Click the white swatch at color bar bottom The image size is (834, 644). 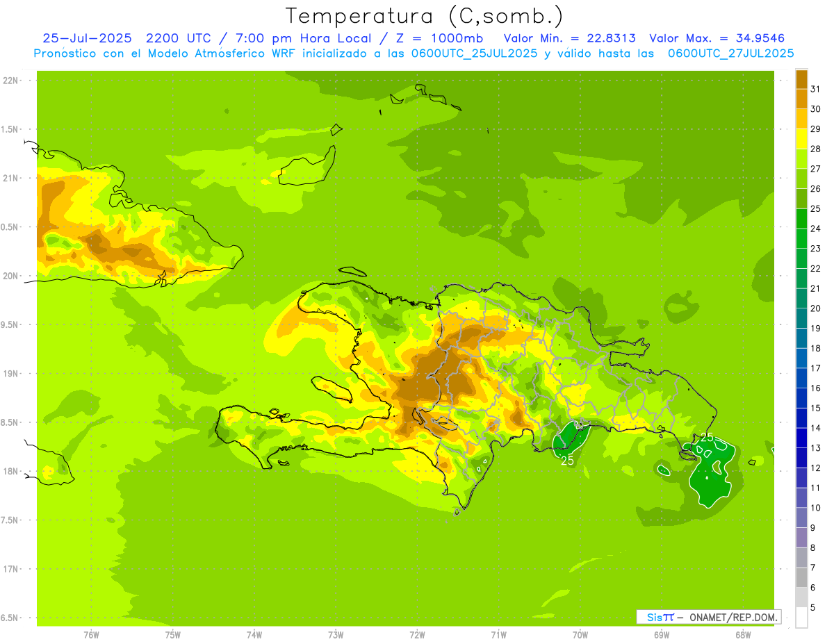(x=801, y=618)
